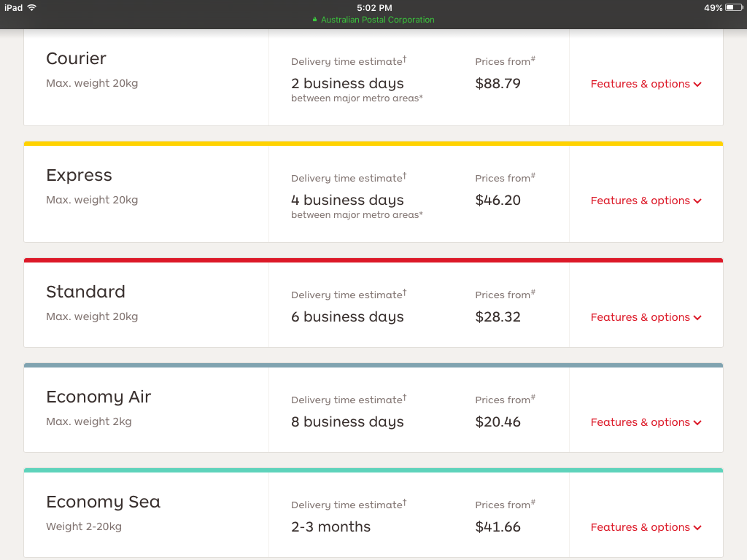The image size is (747, 560).
Task: Expand Features & options for Economy Air
Action: click(x=646, y=422)
